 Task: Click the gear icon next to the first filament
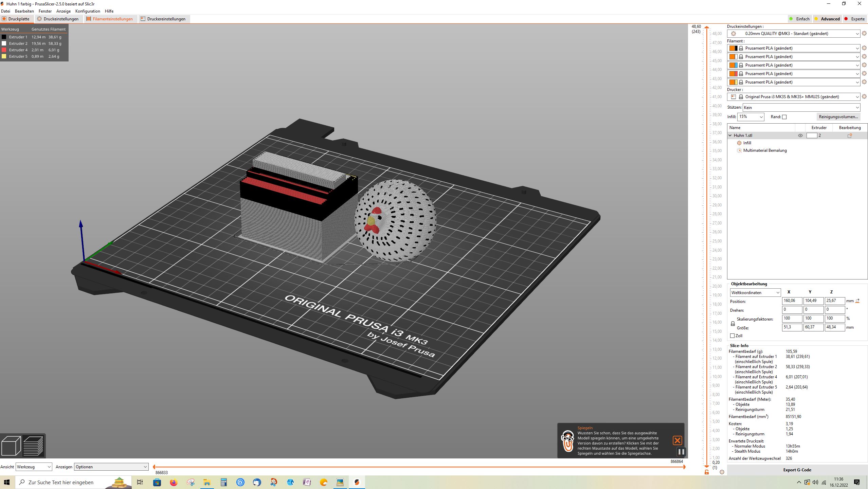point(864,48)
